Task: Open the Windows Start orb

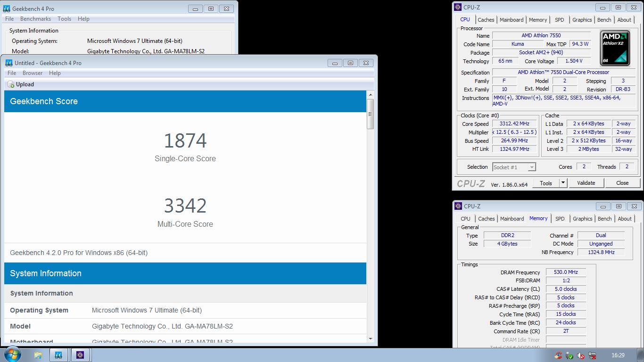Action: coord(12,354)
